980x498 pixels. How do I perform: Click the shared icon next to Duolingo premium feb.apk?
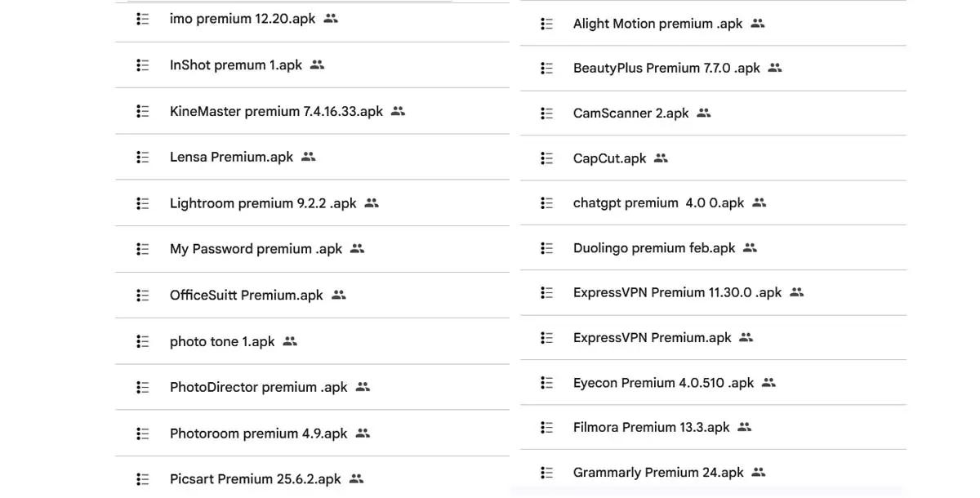click(751, 247)
